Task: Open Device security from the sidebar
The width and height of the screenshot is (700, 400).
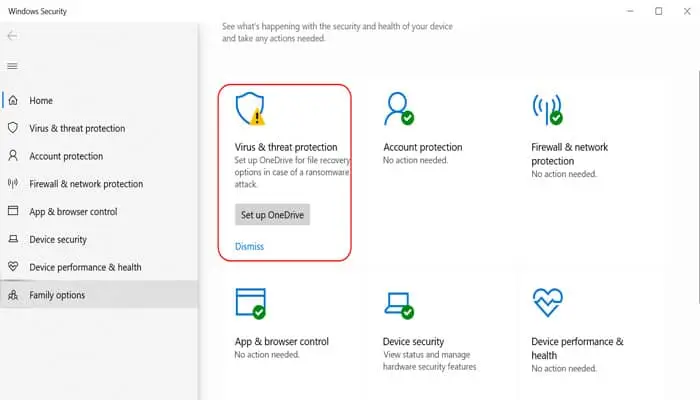Action: pos(58,240)
